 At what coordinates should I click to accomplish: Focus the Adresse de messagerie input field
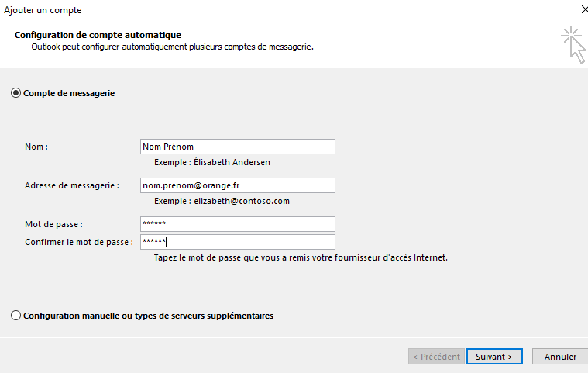[237, 185]
